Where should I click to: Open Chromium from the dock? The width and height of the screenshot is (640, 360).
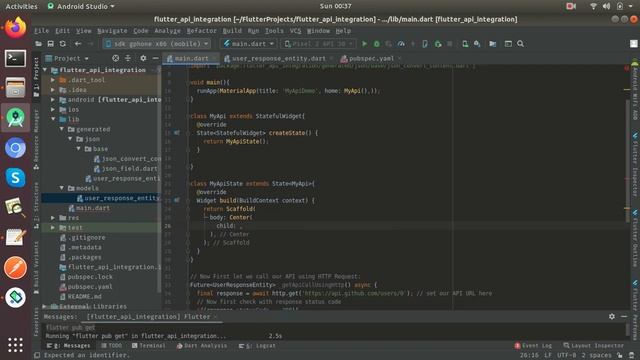coord(16,148)
